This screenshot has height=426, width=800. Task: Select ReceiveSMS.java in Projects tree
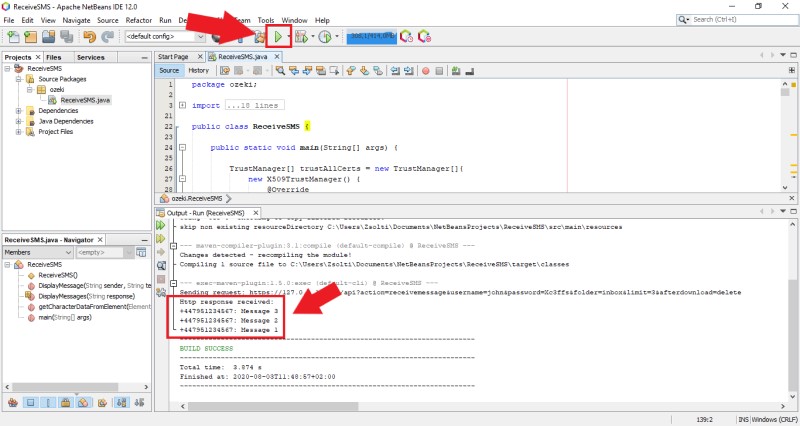click(x=85, y=100)
